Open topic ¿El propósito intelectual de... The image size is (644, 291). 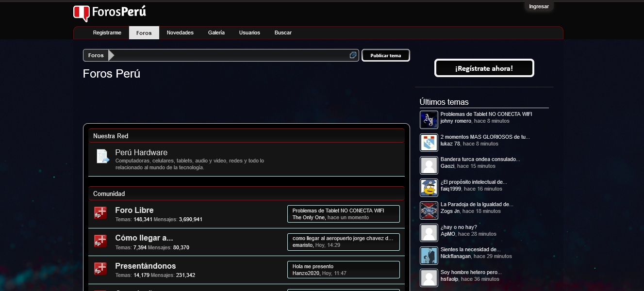pyautogui.click(x=474, y=182)
